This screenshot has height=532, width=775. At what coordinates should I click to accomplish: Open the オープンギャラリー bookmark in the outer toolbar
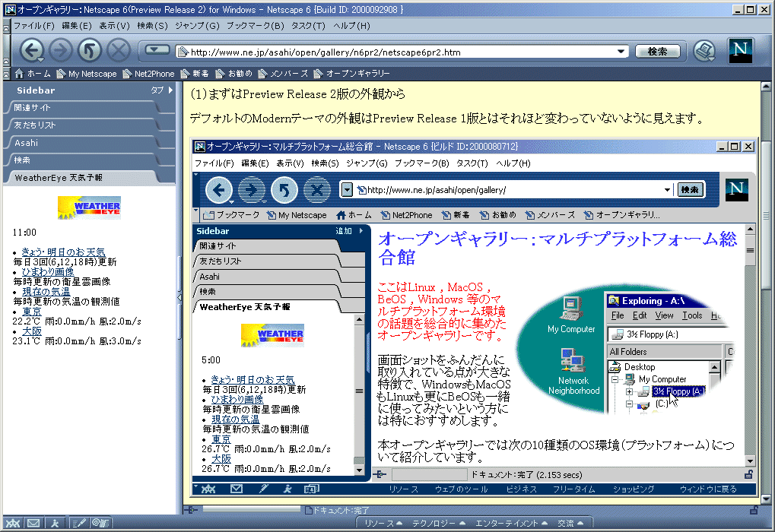[x=351, y=74]
